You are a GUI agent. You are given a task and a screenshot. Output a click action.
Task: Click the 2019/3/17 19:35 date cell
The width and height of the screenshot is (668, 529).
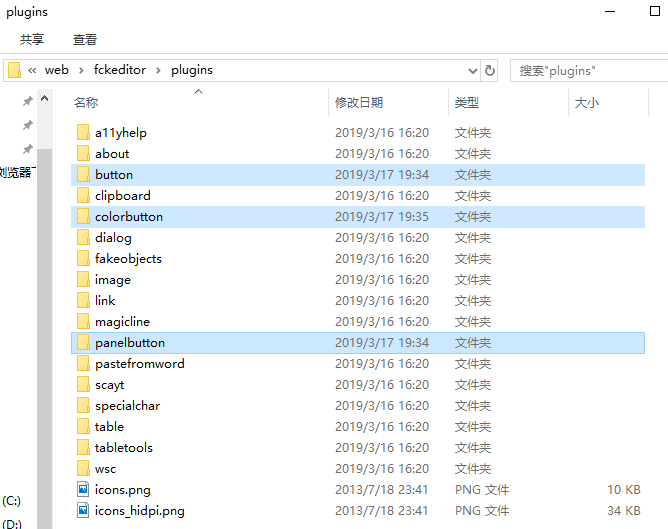(382, 217)
